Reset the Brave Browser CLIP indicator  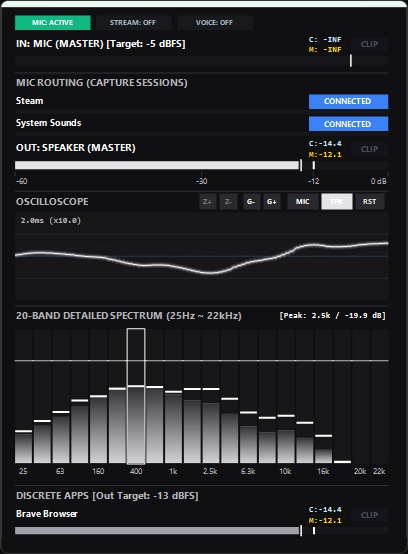tap(369, 515)
